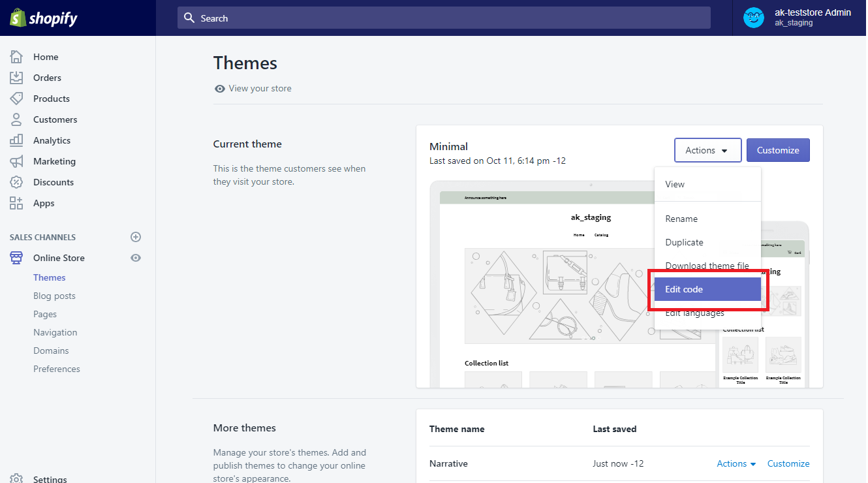Open View your store link
The height and width of the screenshot is (483, 868).
[x=260, y=88]
